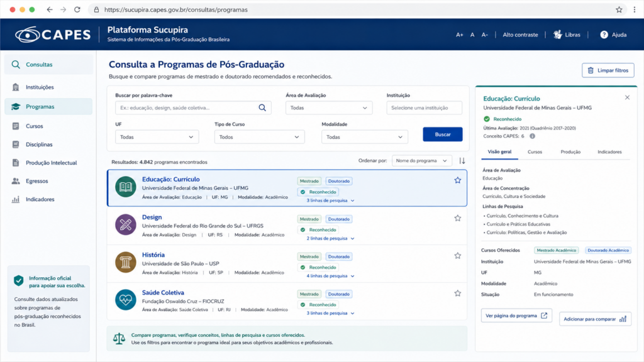
Task: Switch to Cursos tab in detail panel
Action: [535, 152]
